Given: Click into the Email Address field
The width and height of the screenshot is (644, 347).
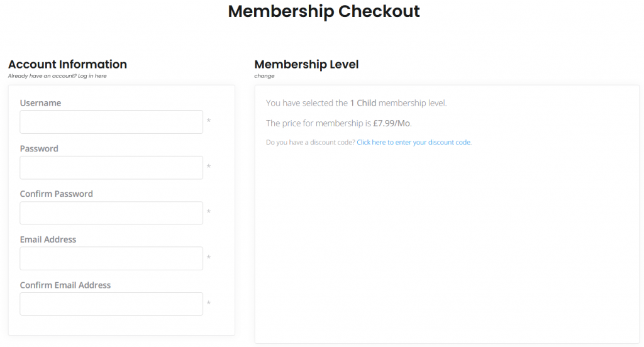Looking at the screenshot, I should pyautogui.click(x=111, y=258).
